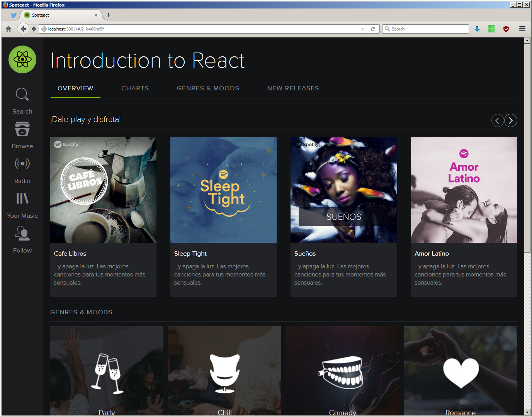Reload the page using refresh icon
Viewport: 532px width, 417px height.
373,29
